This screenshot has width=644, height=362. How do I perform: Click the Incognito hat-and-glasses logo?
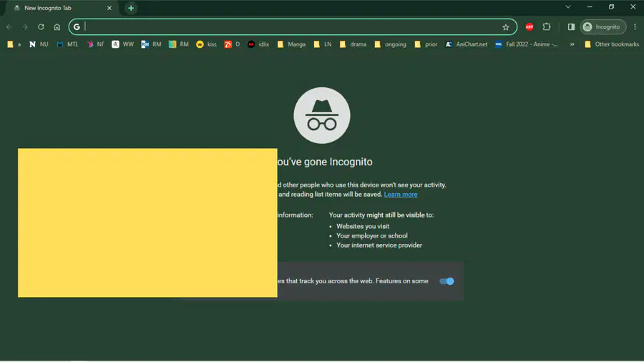pyautogui.click(x=322, y=115)
